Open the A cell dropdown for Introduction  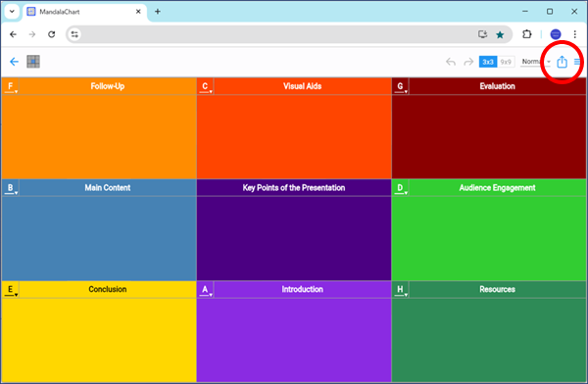206,290
